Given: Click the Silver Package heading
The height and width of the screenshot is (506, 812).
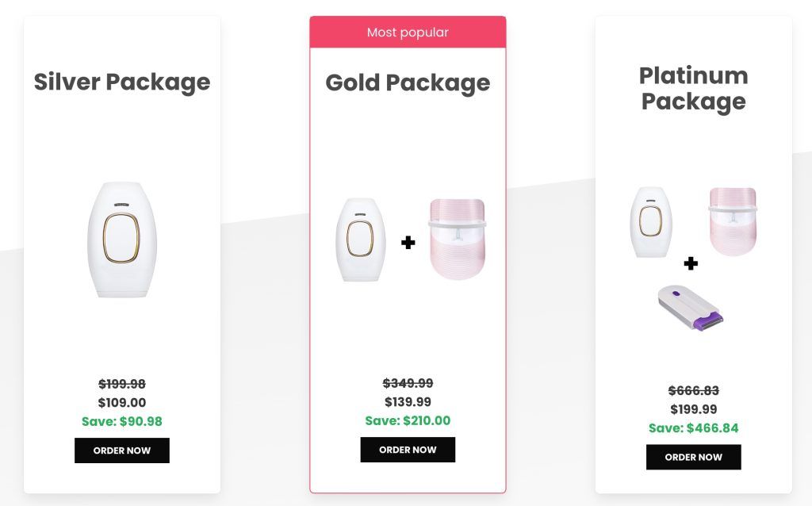Looking at the screenshot, I should click(121, 82).
